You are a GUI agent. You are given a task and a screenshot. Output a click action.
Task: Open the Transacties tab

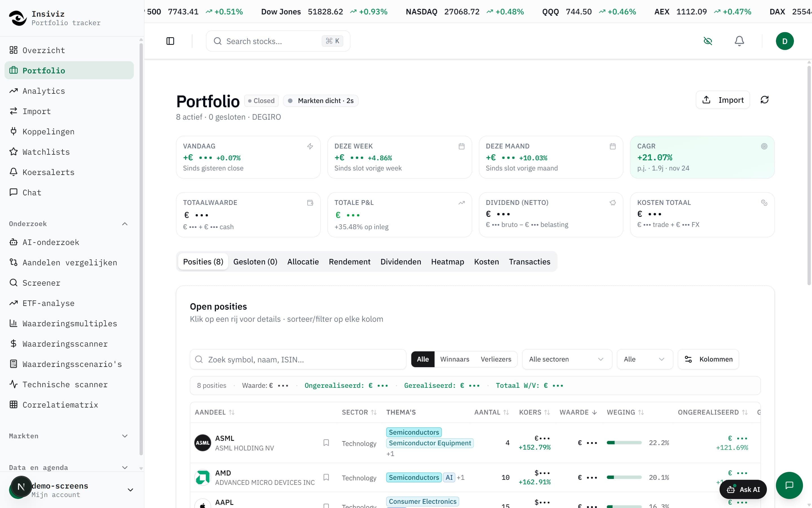point(529,261)
